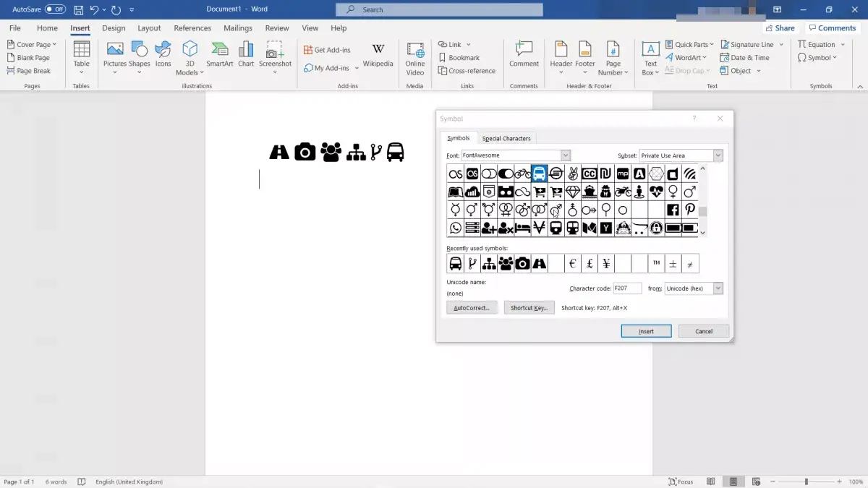The width and height of the screenshot is (868, 488).
Task: Click the Shortcut Key button
Action: click(x=529, y=308)
